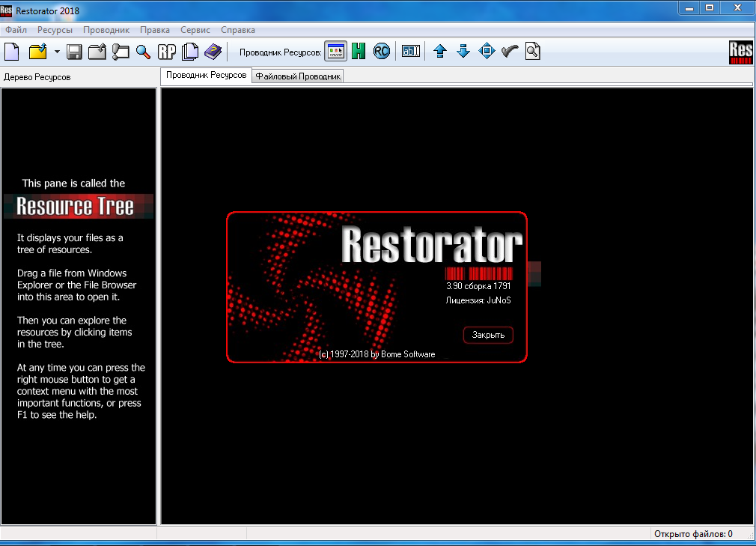Click the 'Проводник Ресурсов:' toolbar label
The height and width of the screenshot is (546, 756).
click(x=281, y=52)
